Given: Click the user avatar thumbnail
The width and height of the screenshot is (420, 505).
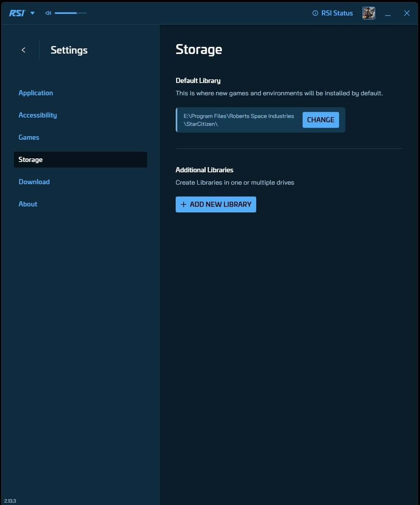Looking at the screenshot, I should pyautogui.click(x=368, y=13).
